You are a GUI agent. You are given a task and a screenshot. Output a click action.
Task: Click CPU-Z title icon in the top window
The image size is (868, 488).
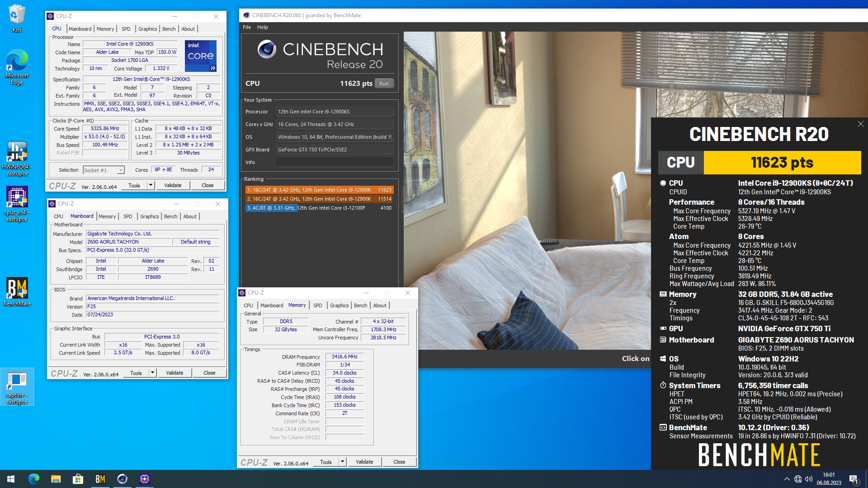[x=51, y=16]
